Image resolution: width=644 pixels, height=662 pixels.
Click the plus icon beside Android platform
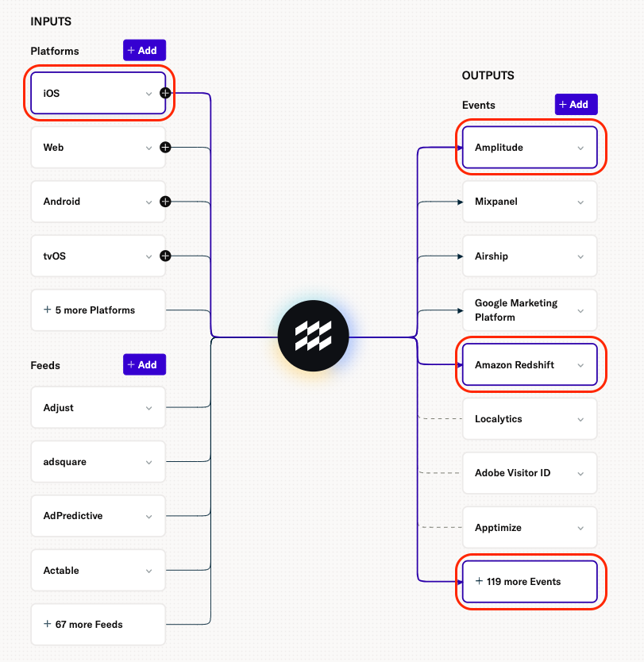pyautogui.click(x=165, y=202)
